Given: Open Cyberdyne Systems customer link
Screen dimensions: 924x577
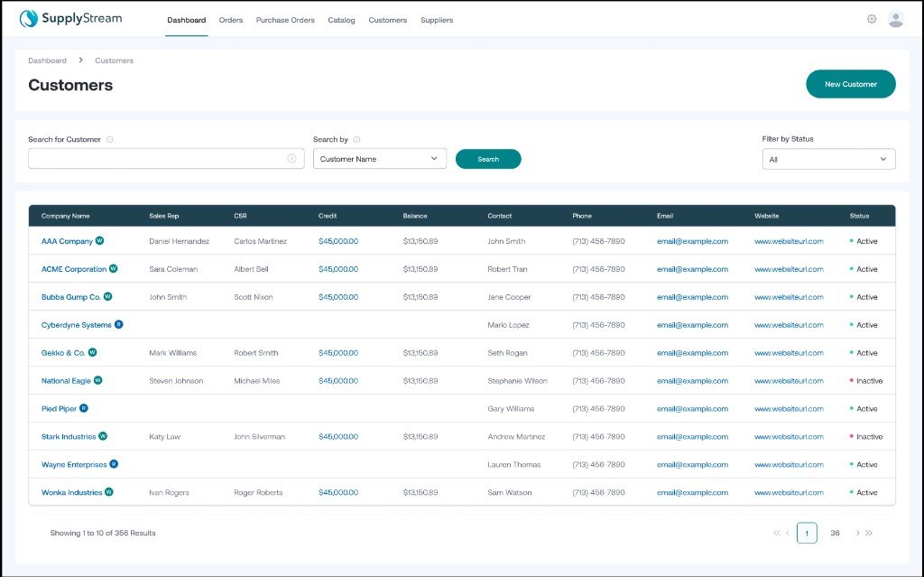Looking at the screenshot, I should click(x=76, y=325).
